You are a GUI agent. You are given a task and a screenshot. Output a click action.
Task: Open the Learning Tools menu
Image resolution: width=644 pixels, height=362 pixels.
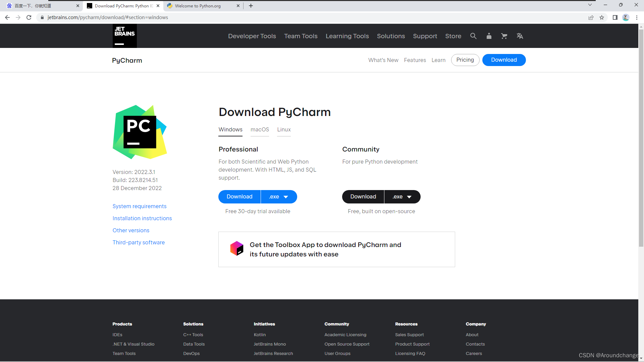[x=347, y=36]
